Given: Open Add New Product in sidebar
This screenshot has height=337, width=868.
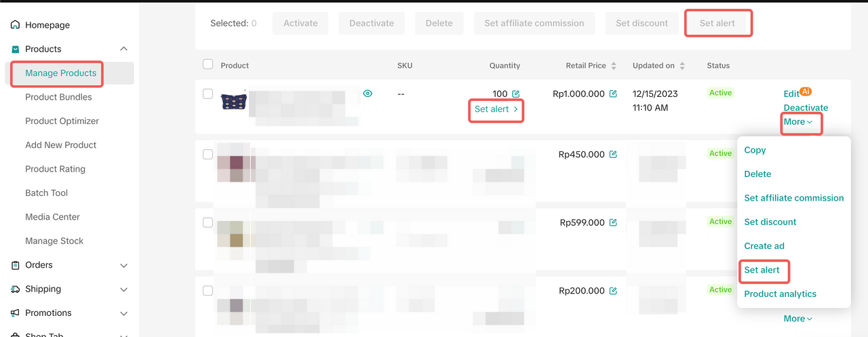Looking at the screenshot, I should point(60,145).
